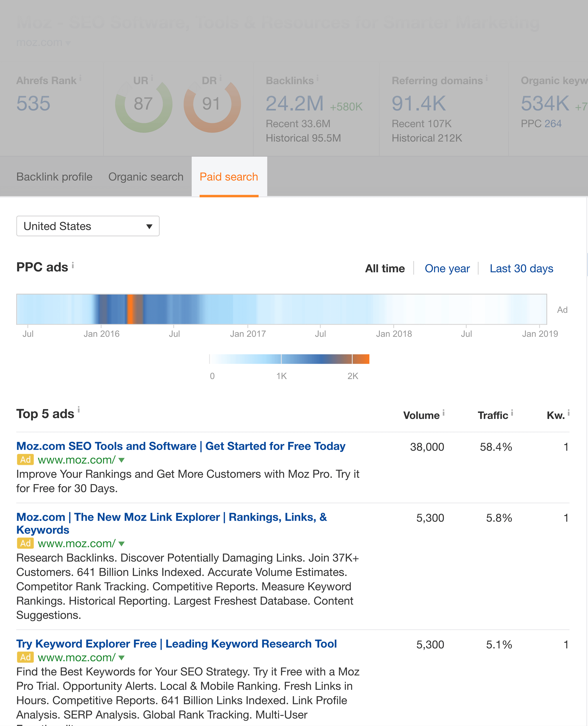Viewport: 588px width, 726px height.
Task: Expand URL arrow under SEO Tools ad
Action: pyautogui.click(x=122, y=460)
